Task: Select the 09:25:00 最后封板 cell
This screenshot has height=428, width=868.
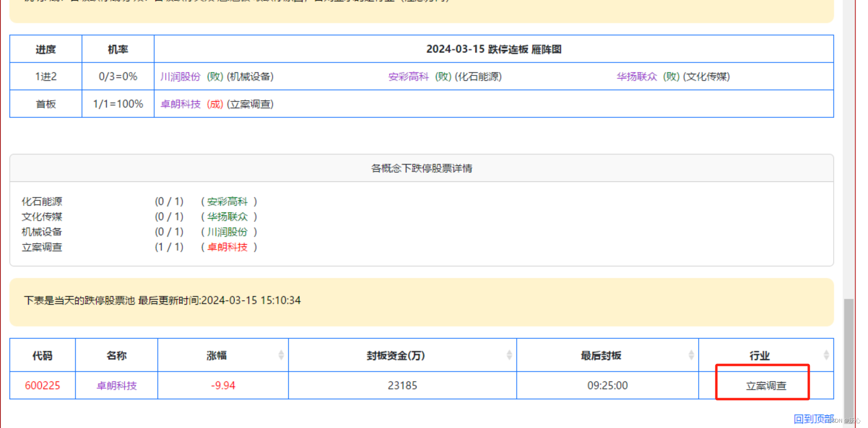Action: tap(608, 386)
